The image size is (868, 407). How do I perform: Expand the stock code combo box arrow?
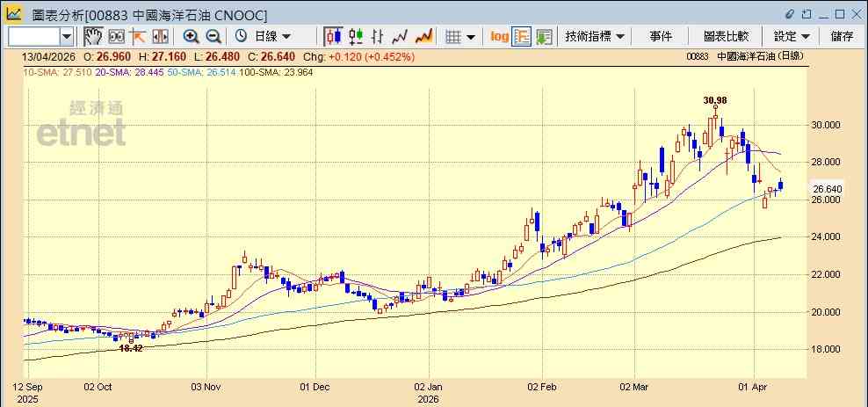click(67, 37)
